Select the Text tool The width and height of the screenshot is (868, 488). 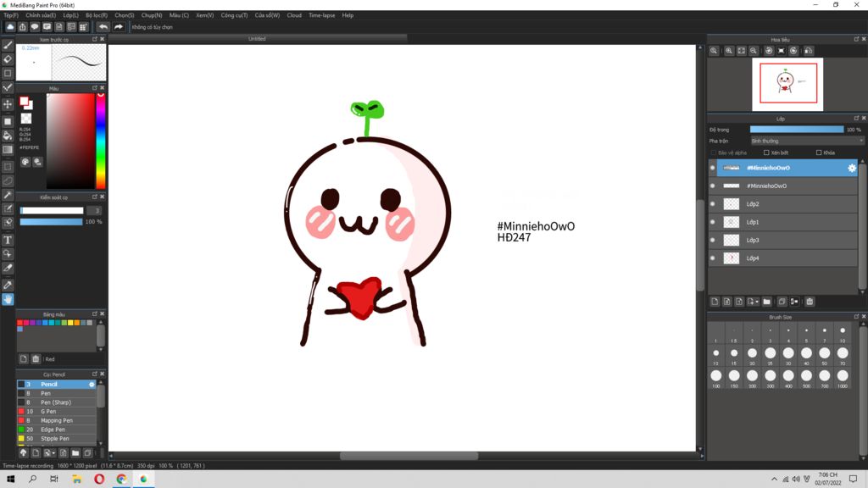pos(8,240)
